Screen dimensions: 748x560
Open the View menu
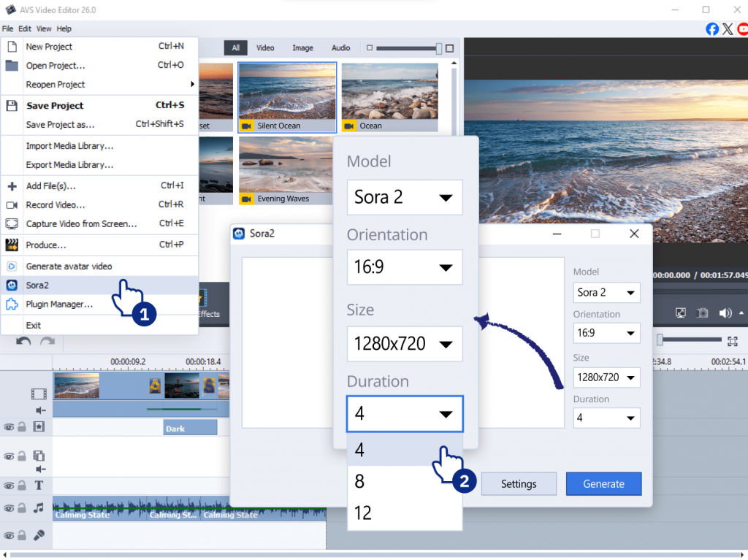click(44, 28)
